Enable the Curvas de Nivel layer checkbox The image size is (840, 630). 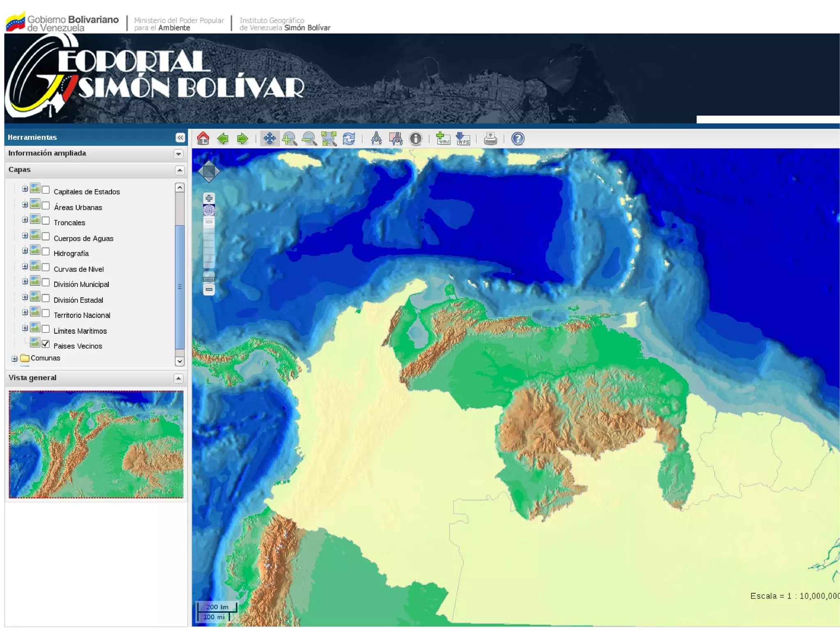pyautogui.click(x=46, y=267)
